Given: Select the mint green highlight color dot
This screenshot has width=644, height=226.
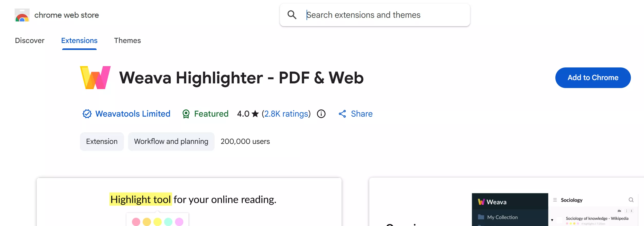Looking at the screenshot, I should click(x=168, y=222).
